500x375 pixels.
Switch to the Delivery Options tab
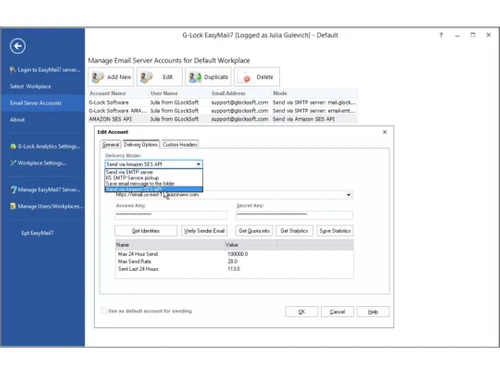tap(141, 144)
